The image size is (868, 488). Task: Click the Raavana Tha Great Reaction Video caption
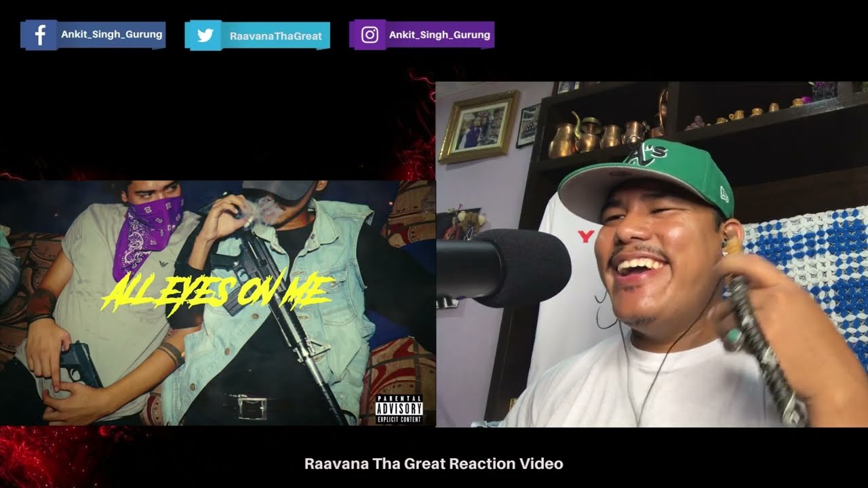[x=434, y=464]
